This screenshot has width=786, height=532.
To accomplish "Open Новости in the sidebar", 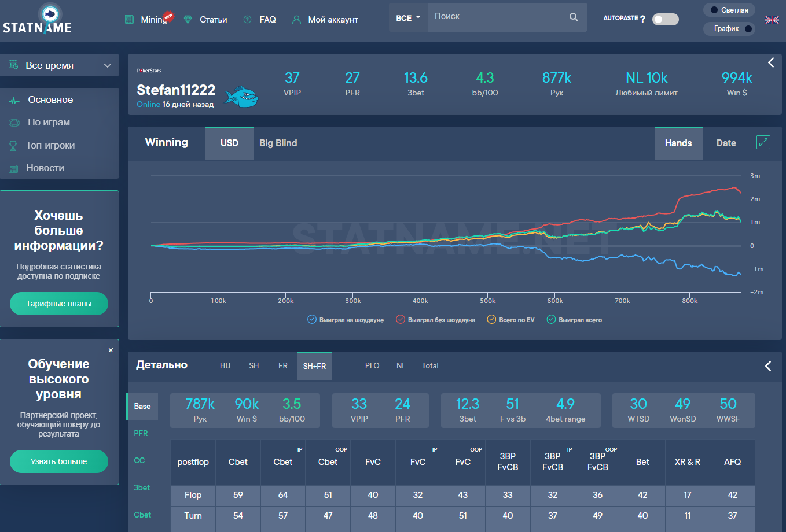I will [x=45, y=168].
